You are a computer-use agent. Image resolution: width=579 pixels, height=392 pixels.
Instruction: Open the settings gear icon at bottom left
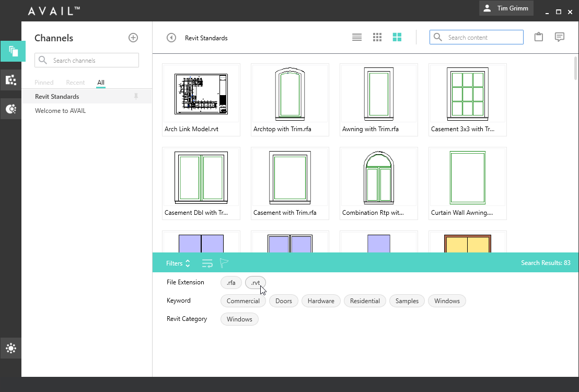click(x=10, y=348)
